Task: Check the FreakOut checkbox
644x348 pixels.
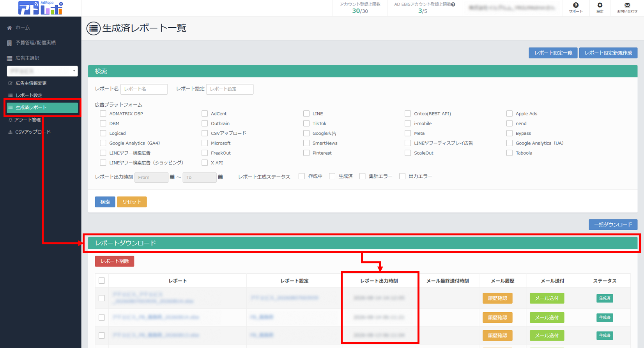Action: point(205,153)
